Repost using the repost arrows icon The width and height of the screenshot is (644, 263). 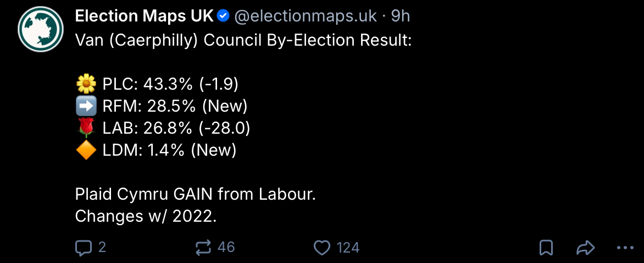click(203, 248)
